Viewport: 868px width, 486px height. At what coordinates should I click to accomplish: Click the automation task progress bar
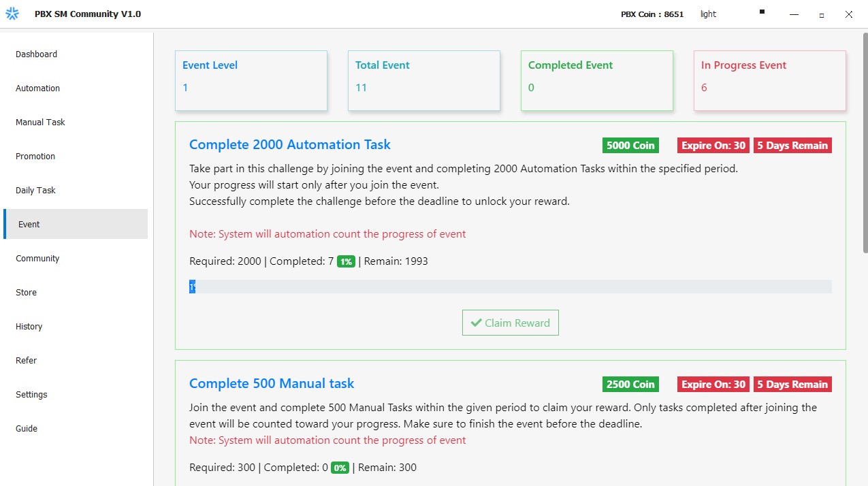510,287
